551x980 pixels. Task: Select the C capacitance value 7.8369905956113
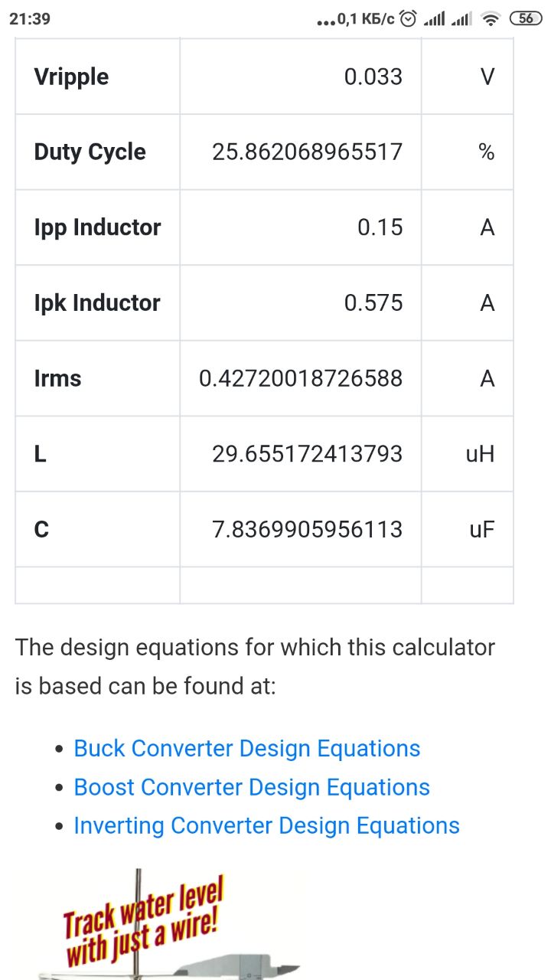coord(307,529)
